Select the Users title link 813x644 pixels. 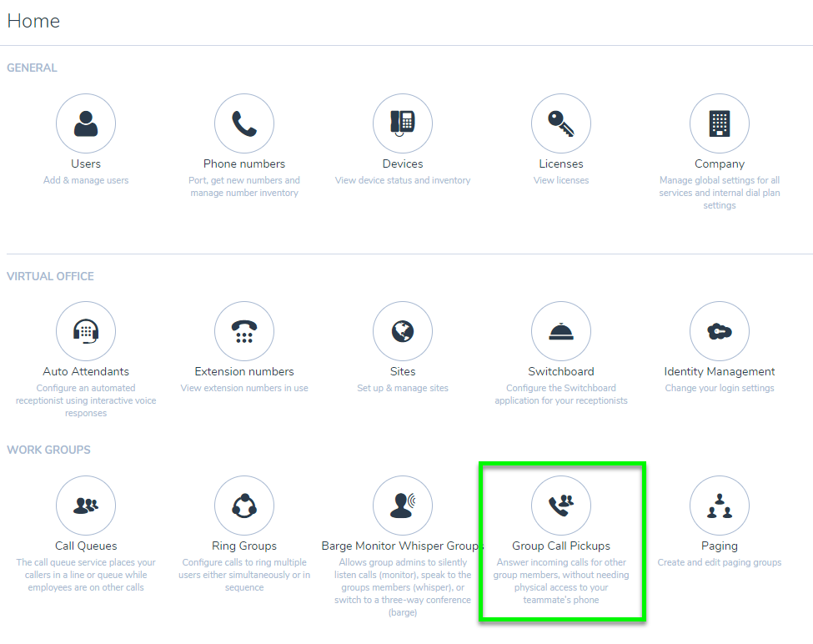pyautogui.click(x=86, y=164)
